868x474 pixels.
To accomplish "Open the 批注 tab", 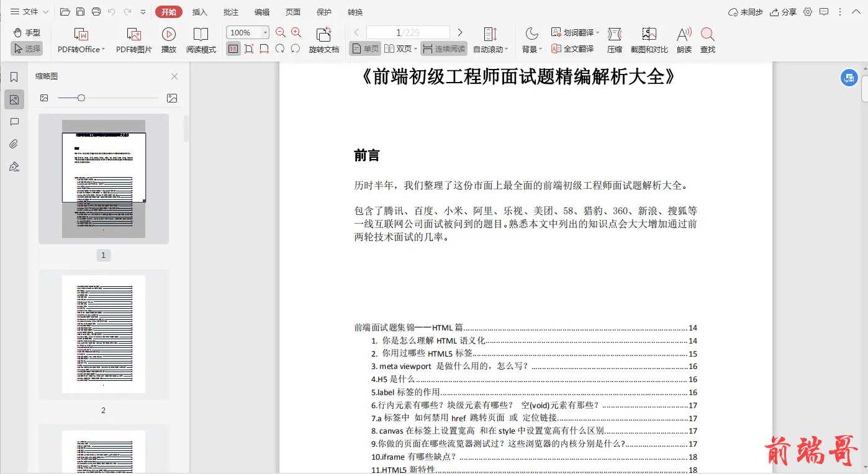I will click(x=231, y=12).
